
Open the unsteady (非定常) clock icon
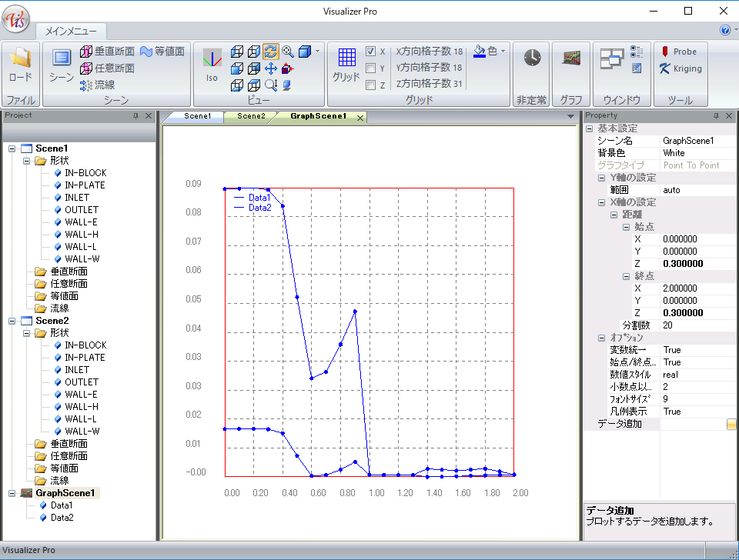pos(532,58)
